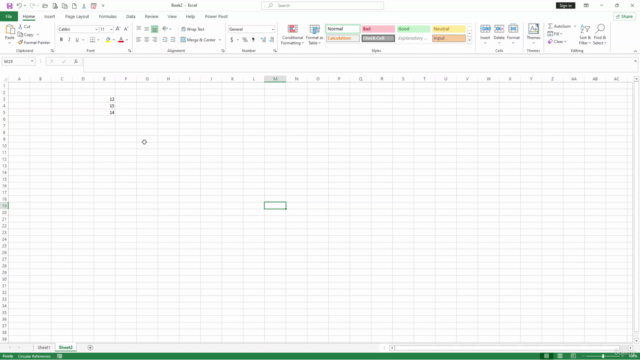Increase font size with the larger A icon
Image resolution: width=640 pixels, height=360 pixels.
(x=118, y=29)
